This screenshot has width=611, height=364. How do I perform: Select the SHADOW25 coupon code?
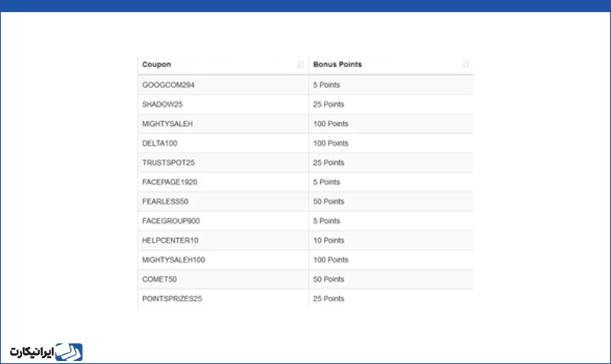click(x=162, y=105)
